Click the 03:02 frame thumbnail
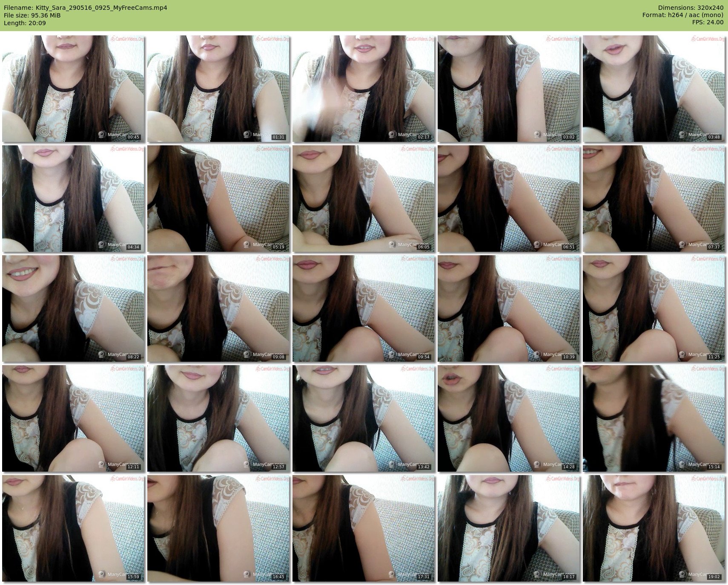 click(x=508, y=88)
